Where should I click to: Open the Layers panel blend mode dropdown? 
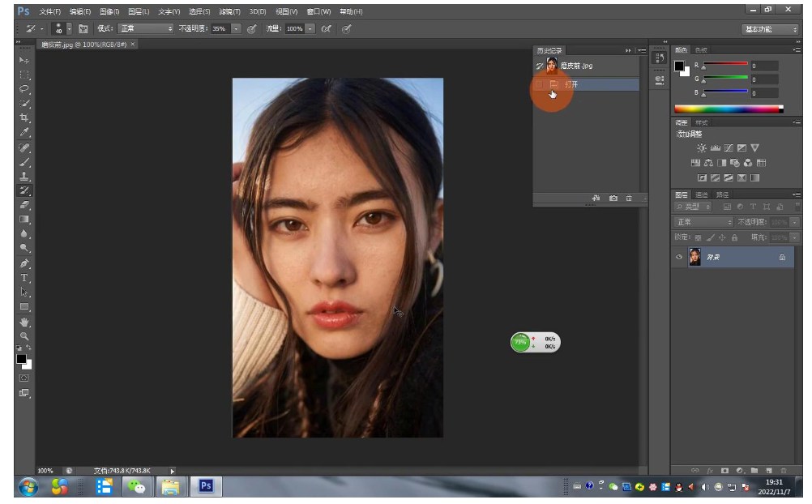[703, 222]
